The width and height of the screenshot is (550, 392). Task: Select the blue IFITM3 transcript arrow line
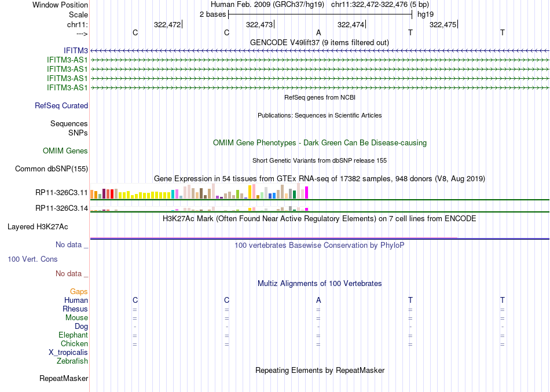[x=320, y=51]
